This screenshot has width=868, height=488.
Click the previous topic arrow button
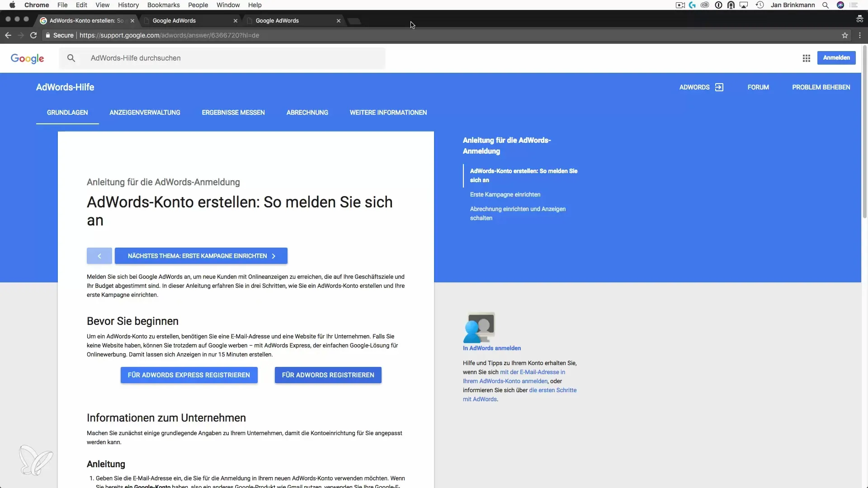coord(99,256)
